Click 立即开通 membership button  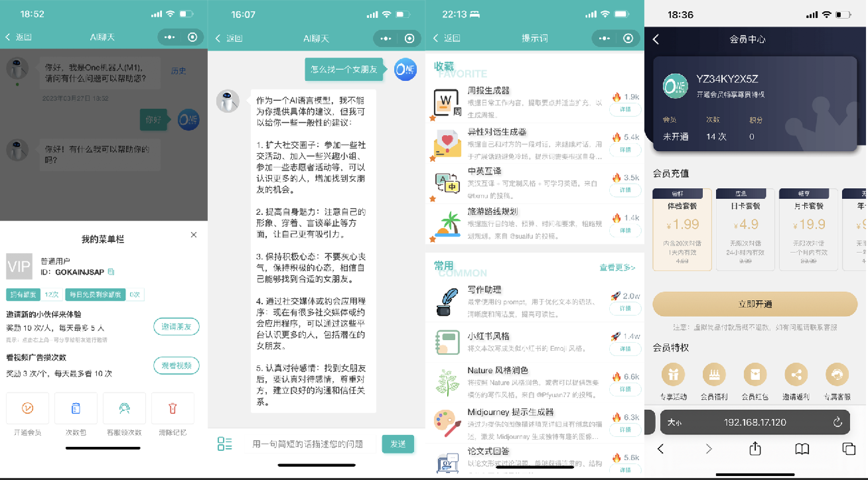pos(756,304)
